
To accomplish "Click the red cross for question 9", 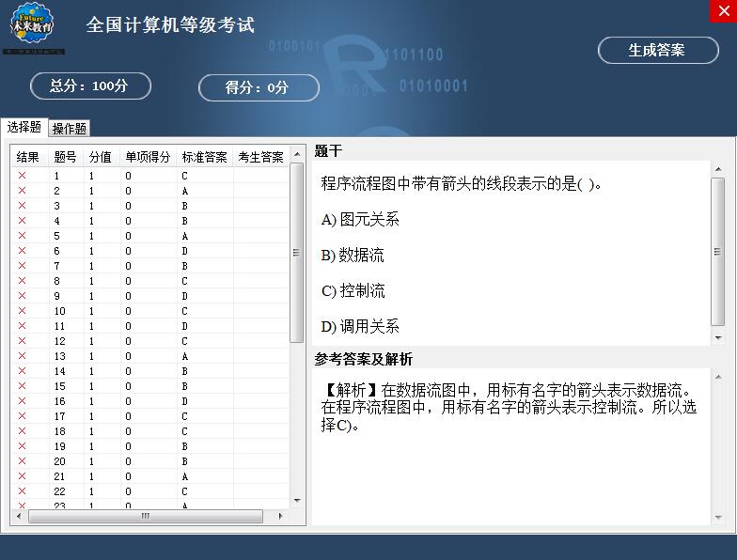I will tap(23, 295).
